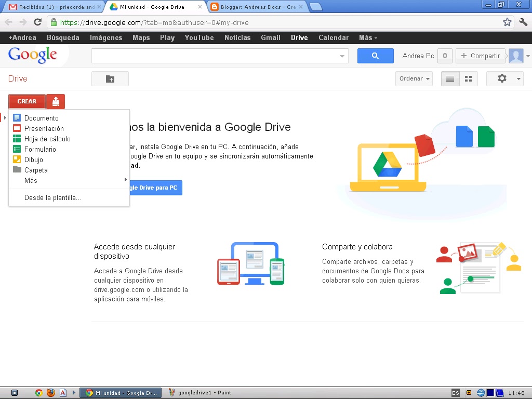Switch to the Blogger Andreas Docs tab
Image resolution: width=532 pixels, height=399 pixels.
click(x=257, y=7)
